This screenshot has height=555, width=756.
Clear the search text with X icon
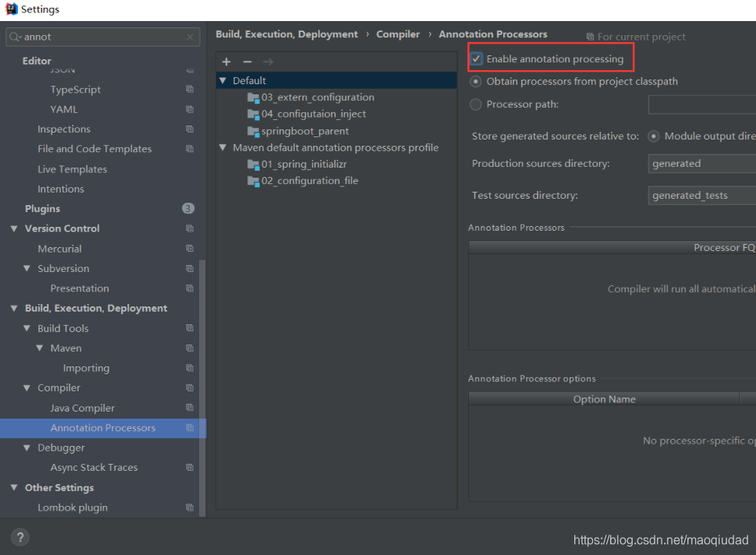(190, 37)
